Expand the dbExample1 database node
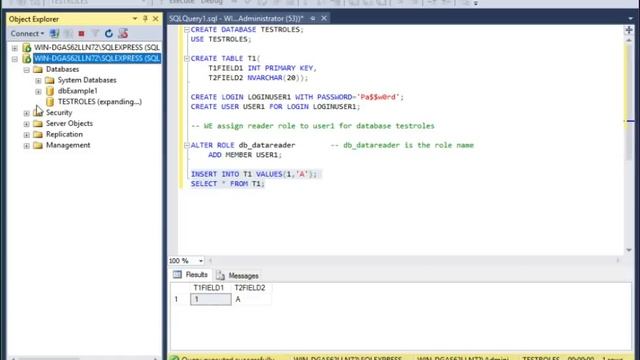Image resolution: width=640 pixels, height=360 pixels. pyautogui.click(x=38, y=91)
